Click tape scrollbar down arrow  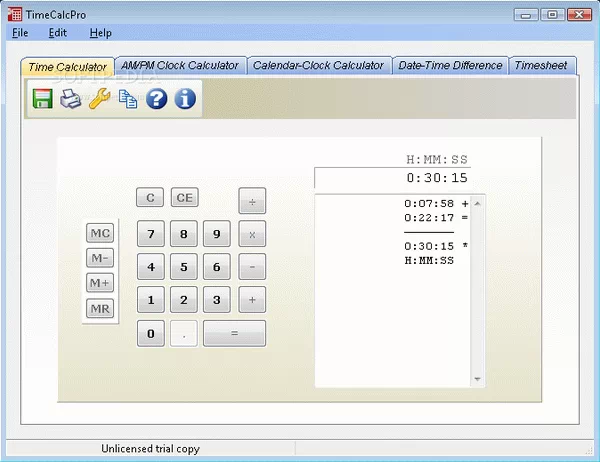click(477, 379)
